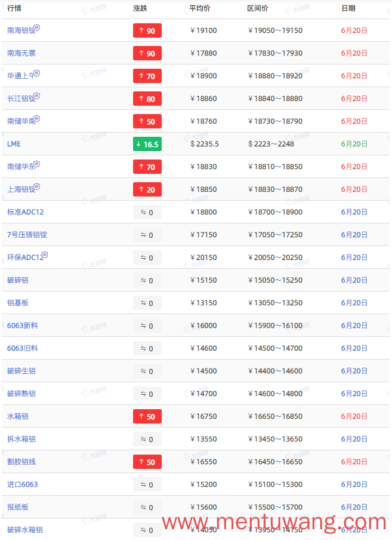Open the 铝基板 price link
This screenshot has height=540, width=392.
(18, 303)
